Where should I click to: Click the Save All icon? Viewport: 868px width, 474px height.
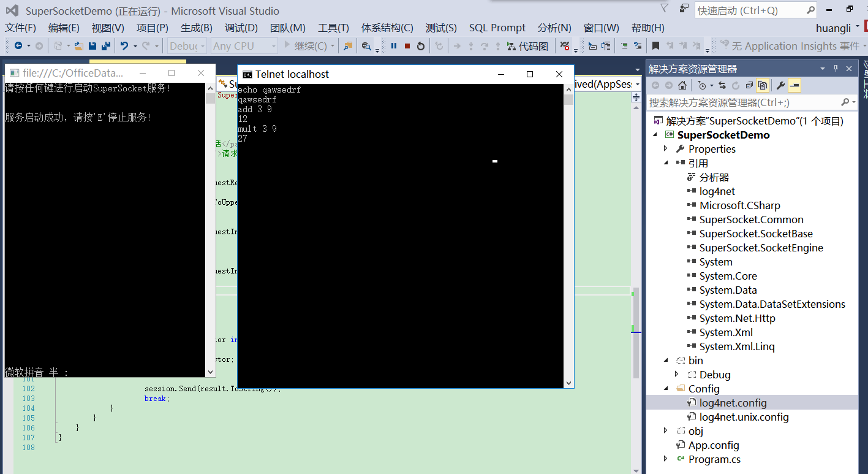[106, 46]
